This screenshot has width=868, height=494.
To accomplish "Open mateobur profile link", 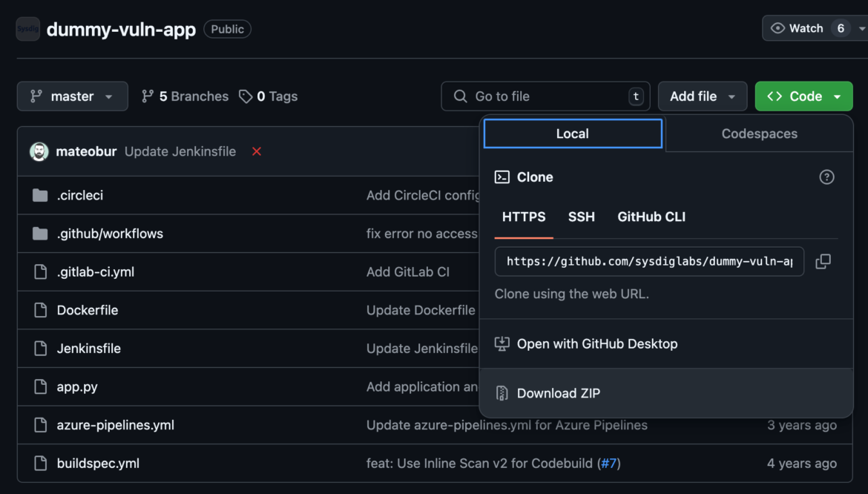I will coord(86,151).
